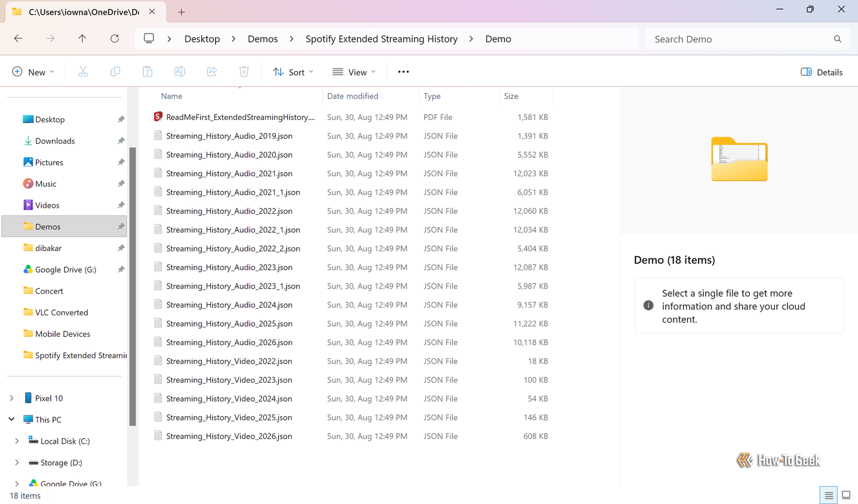Click the PDF icon of ReadMeFirst file

(158, 116)
